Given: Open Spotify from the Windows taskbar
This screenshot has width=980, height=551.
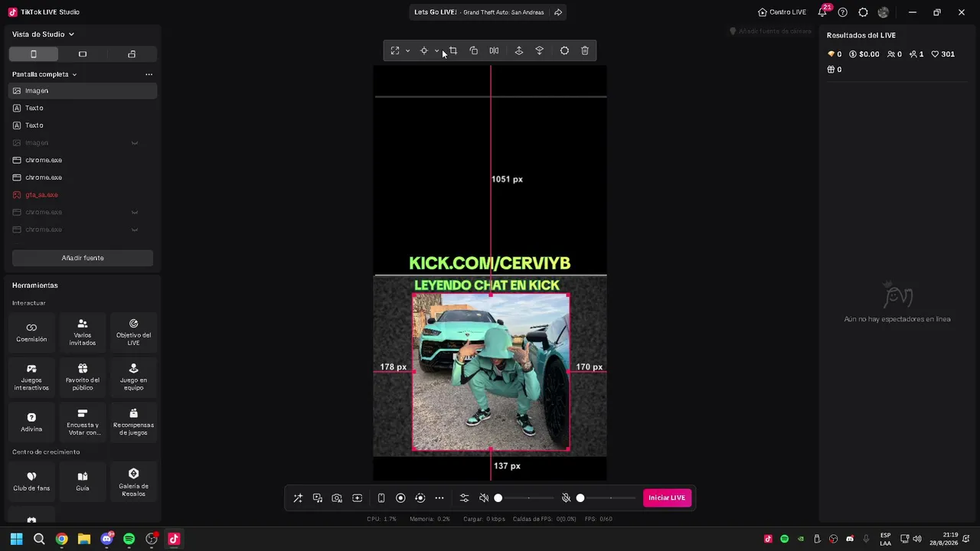Looking at the screenshot, I should 129,539.
